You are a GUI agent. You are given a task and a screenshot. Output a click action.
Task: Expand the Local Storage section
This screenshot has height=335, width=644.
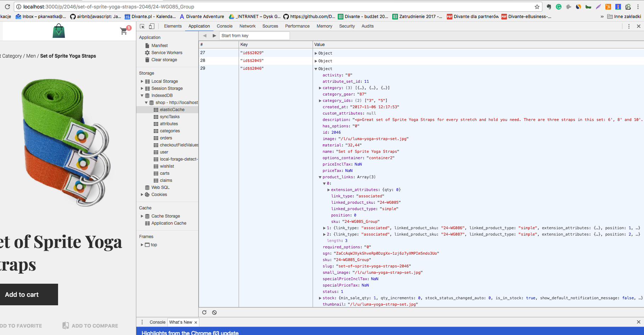coord(142,81)
